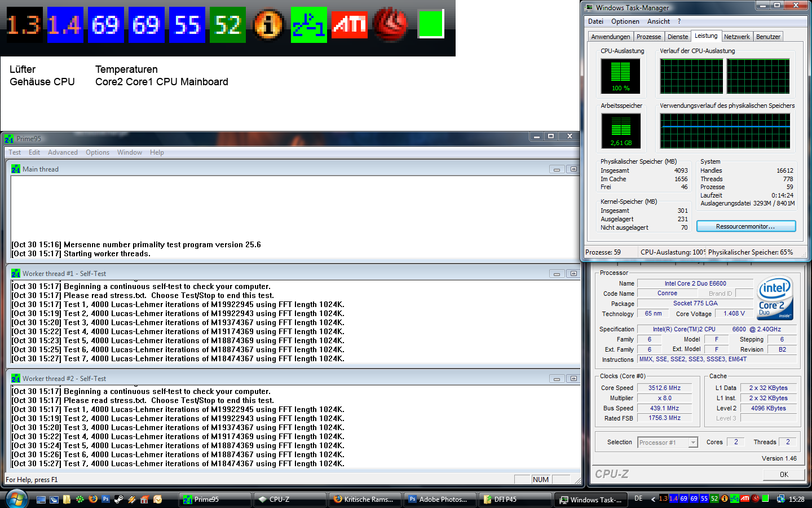Click Worker thread #2 window icon
Screen dimensions: 812x508
click(x=16, y=378)
